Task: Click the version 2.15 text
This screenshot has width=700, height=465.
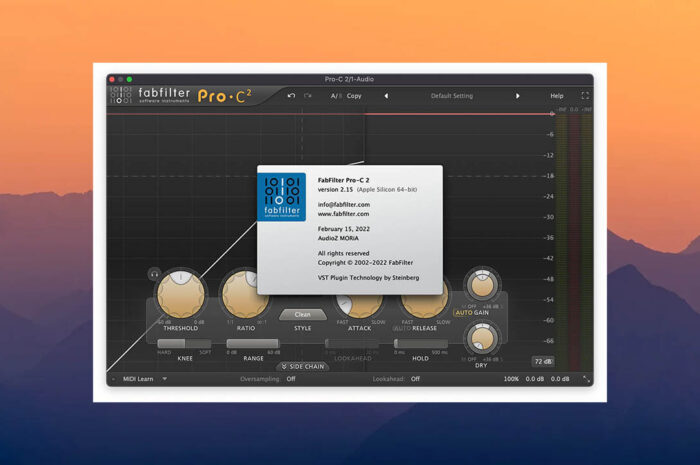Action: (335, 190)
